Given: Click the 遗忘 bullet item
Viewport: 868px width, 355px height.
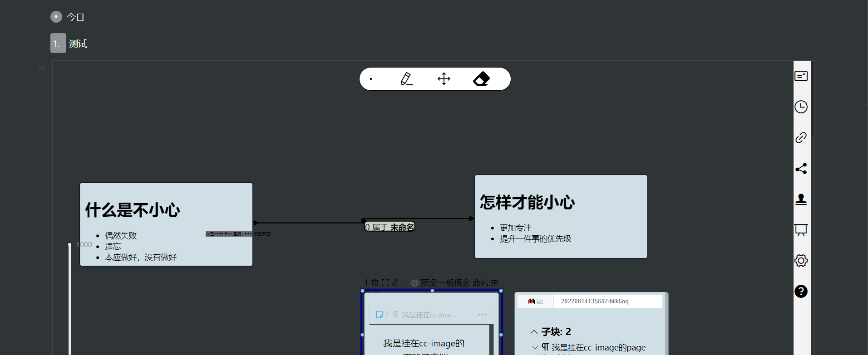Looking at the screenshot, I should point(113,247).
